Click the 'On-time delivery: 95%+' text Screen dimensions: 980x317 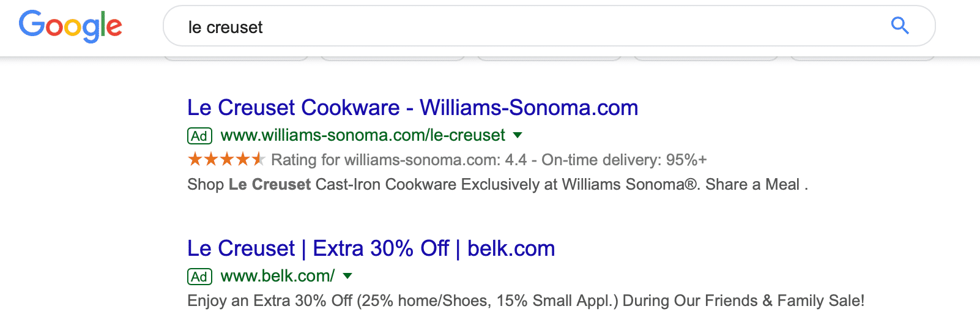point(624,160)
